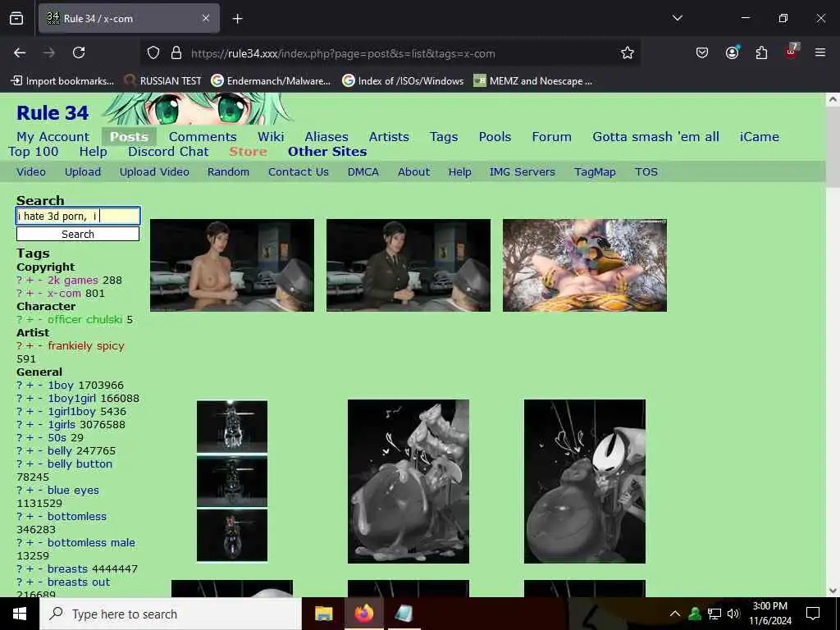Image resolution: width=840 pixels, height=630 pixels.
Task: Open uBlock Origin extension icon
Action: (792, 52)
